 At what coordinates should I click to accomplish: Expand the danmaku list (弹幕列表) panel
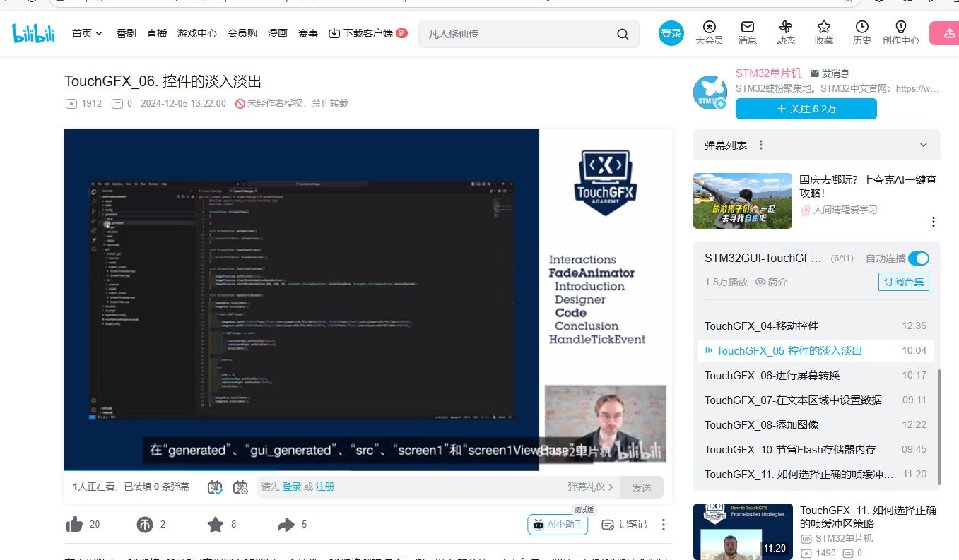click(x=923, y=145)
